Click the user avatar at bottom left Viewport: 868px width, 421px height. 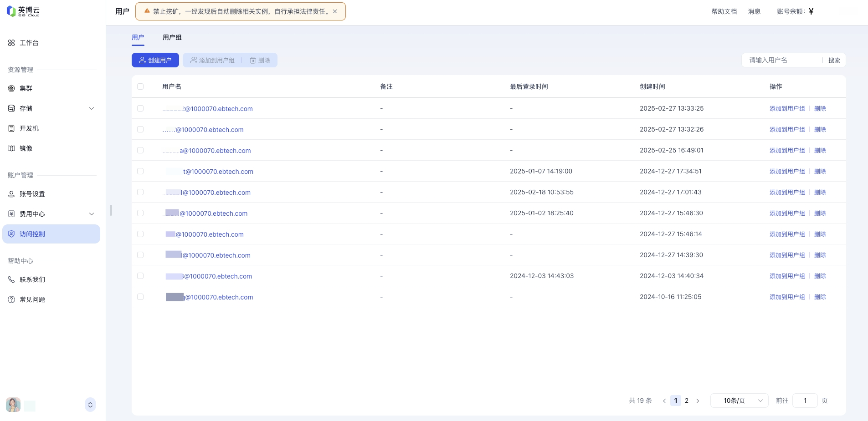[x=13, y=405]
